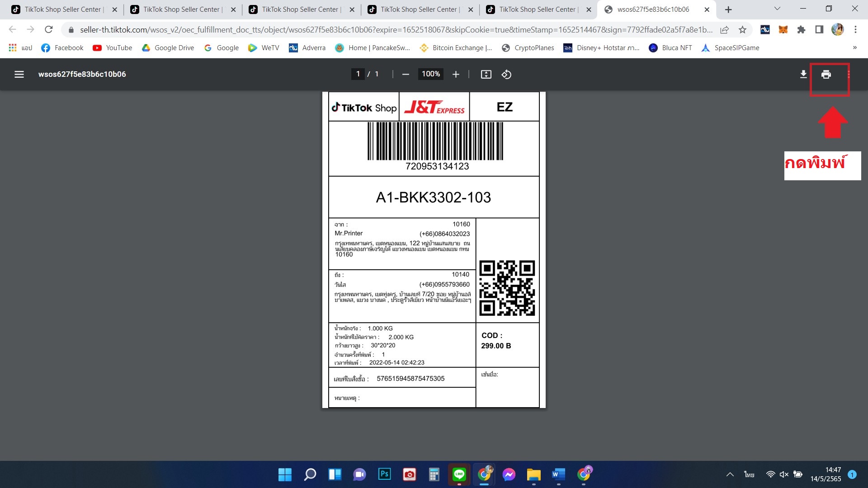Screen dimensions: 868x488
Task: Open Windows taskbar search
Action: tap(310, 474)
